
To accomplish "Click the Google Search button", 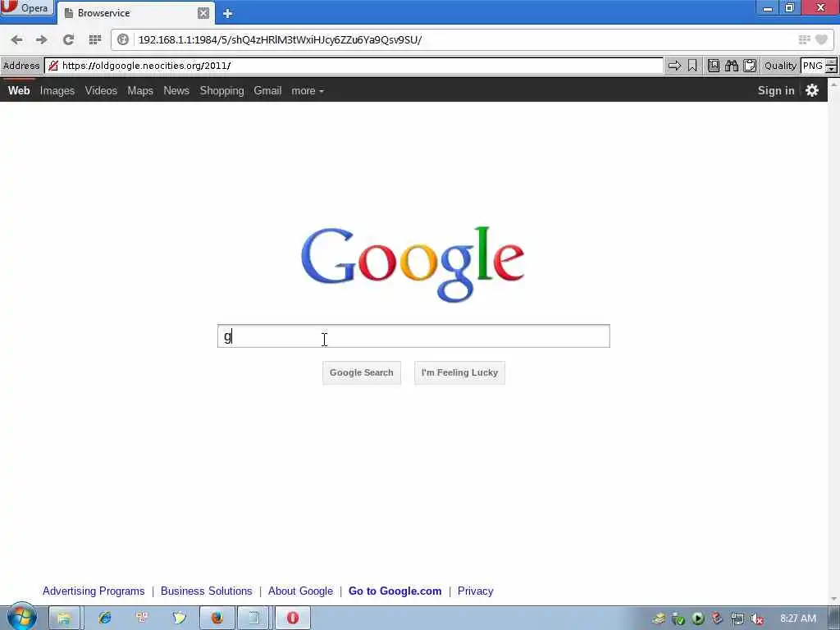I will (x=362, y=372).
